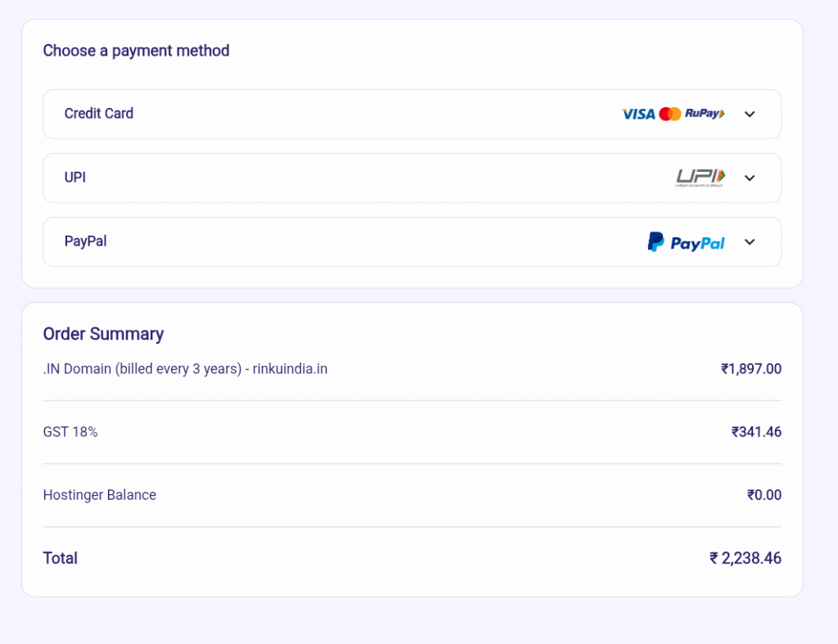Screen dimensions: 838x644
Task: Click the ₹1,897.00 domain price
Action: [751, 369]
